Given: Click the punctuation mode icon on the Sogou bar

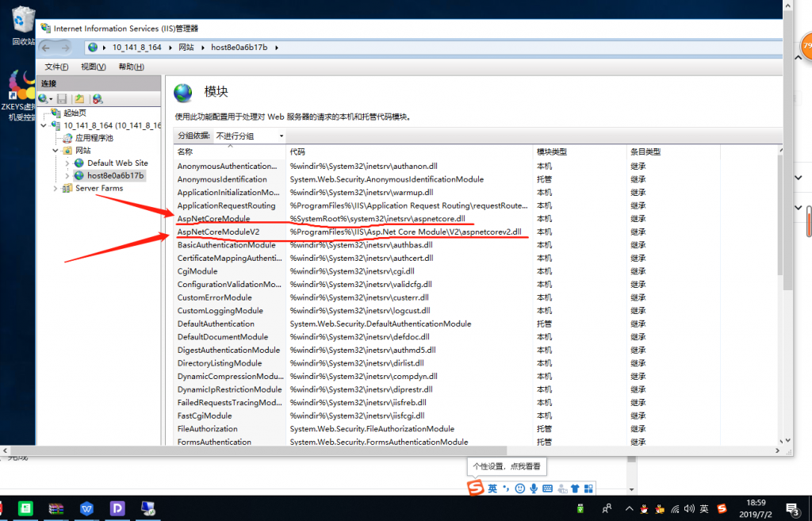Looking at the screenshot, I should pyautogui.click(x=506, y=488).
